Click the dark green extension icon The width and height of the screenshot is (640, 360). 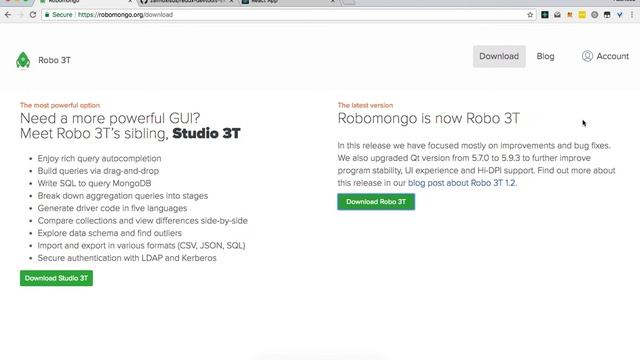[x=544, y=15]
